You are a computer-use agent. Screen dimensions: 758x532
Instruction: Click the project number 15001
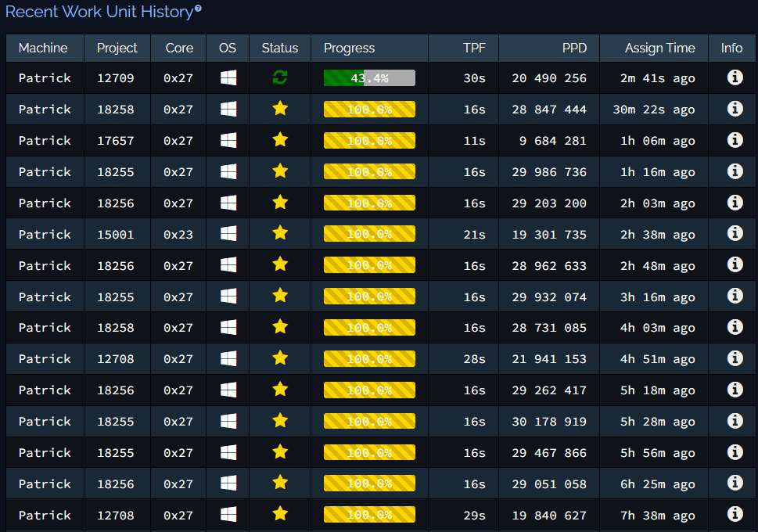pos(116,235)
